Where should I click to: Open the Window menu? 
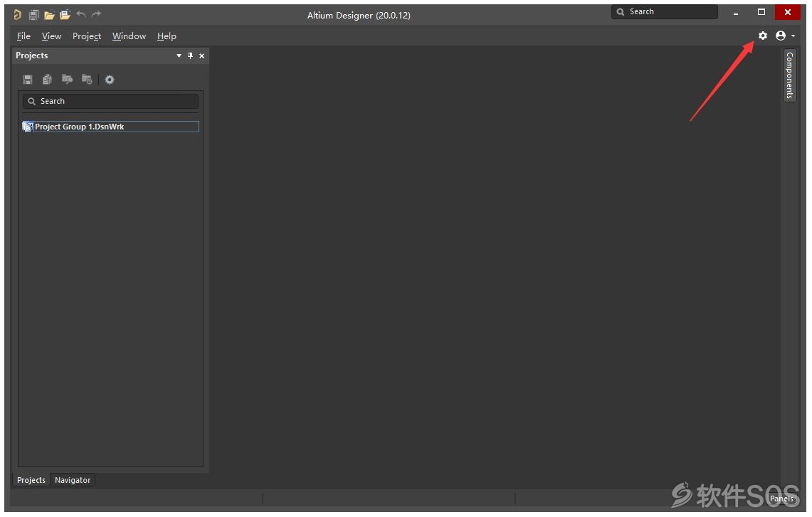point(129,36)
